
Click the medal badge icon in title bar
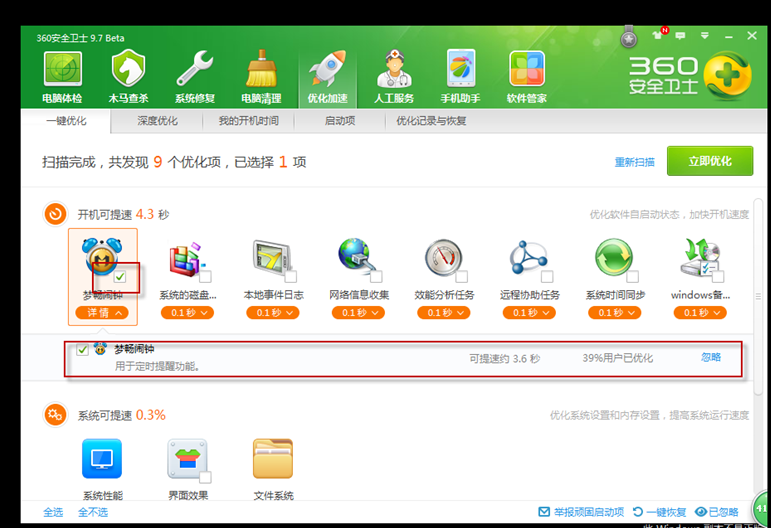[628, 36]
